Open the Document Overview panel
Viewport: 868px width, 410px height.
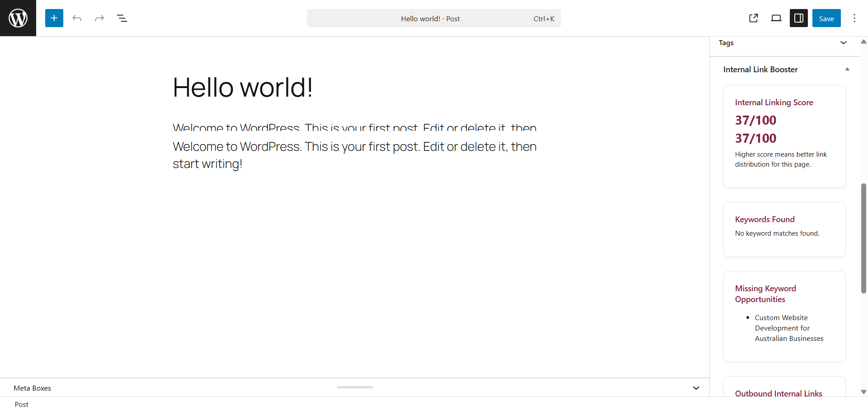point(122,18)
